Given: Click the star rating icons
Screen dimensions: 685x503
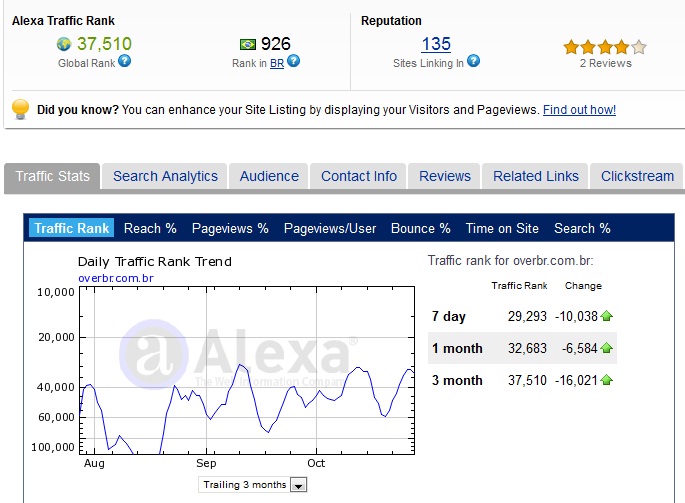Looking at the screenshot, I should click(x=605, y=46).
